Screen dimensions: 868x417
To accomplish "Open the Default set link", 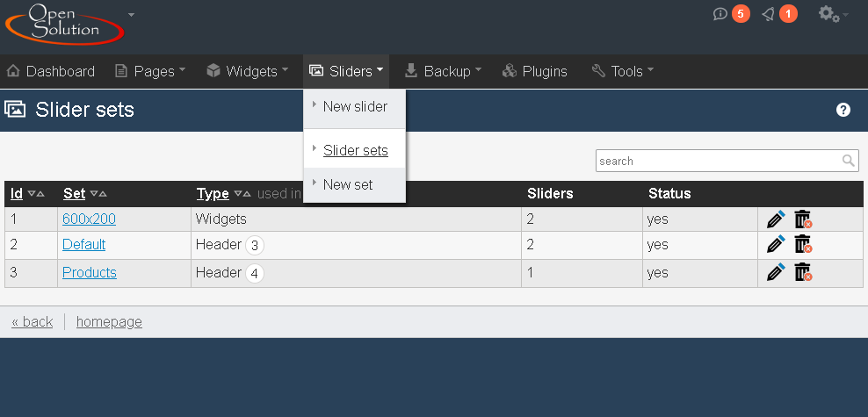I will 83,244.
